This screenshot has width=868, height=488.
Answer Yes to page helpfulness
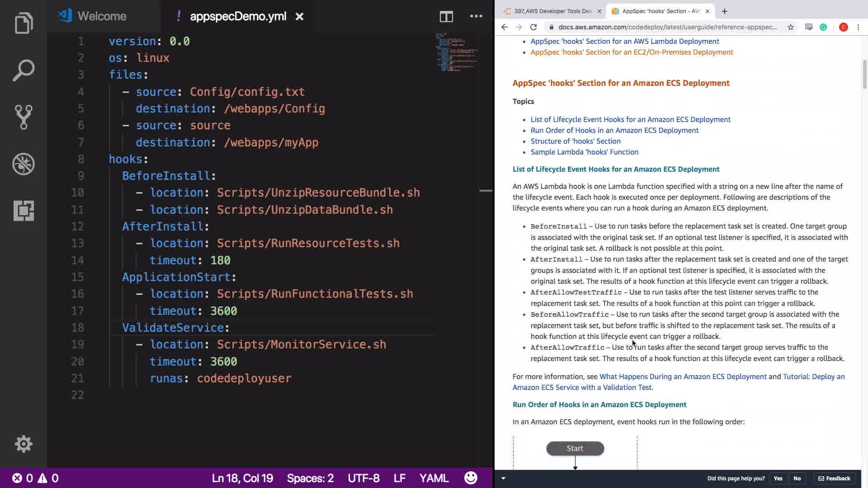tap(778, 478)
